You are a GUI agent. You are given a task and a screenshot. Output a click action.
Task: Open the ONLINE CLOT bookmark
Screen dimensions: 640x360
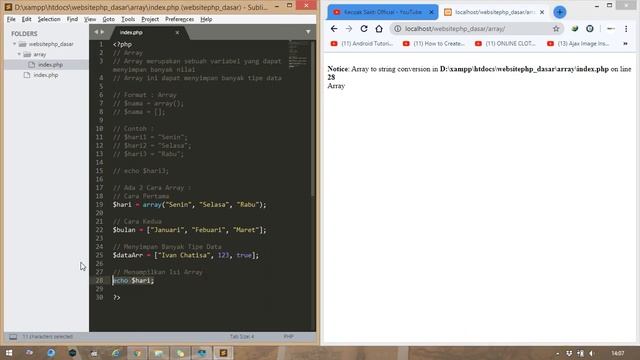(x=505, y=44)
